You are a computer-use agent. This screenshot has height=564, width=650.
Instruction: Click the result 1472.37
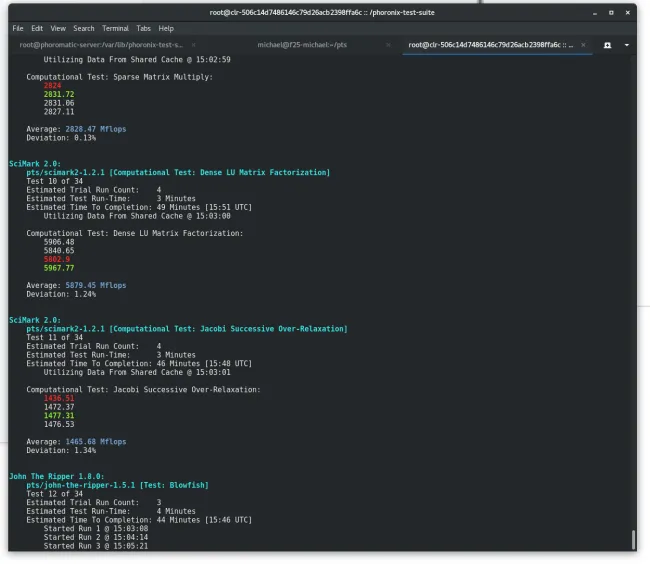tap(59, 407)
